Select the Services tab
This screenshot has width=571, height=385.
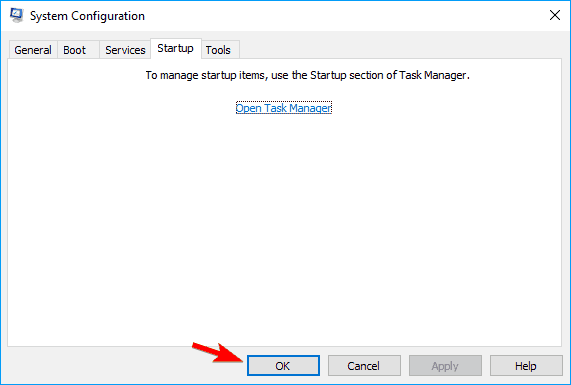[125, 50]
